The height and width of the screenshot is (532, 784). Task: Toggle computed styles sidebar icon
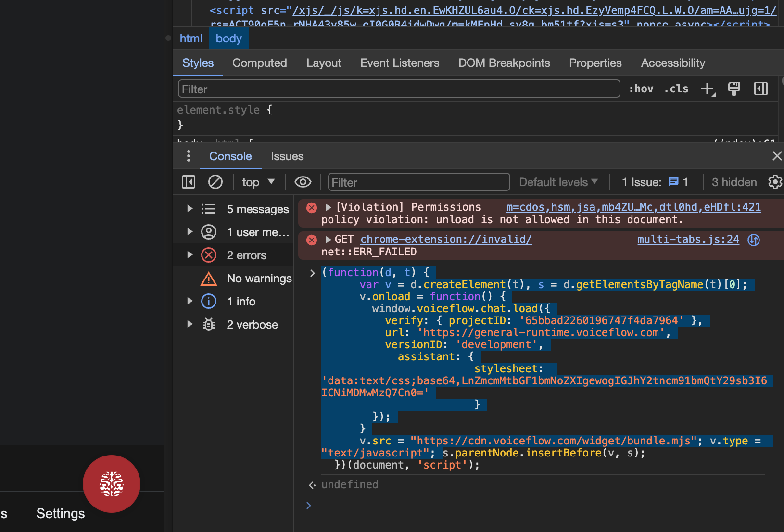pos(761,89)
